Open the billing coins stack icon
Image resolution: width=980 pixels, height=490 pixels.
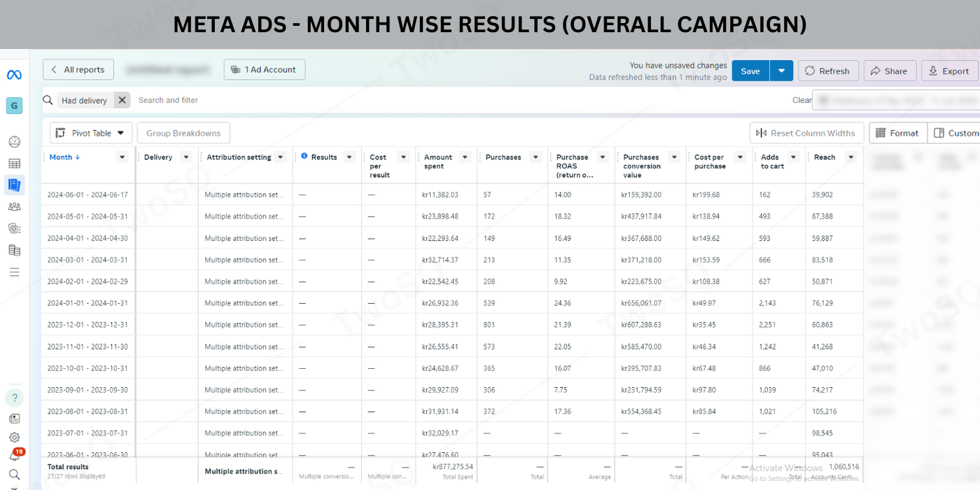click(x=14, y=250)
